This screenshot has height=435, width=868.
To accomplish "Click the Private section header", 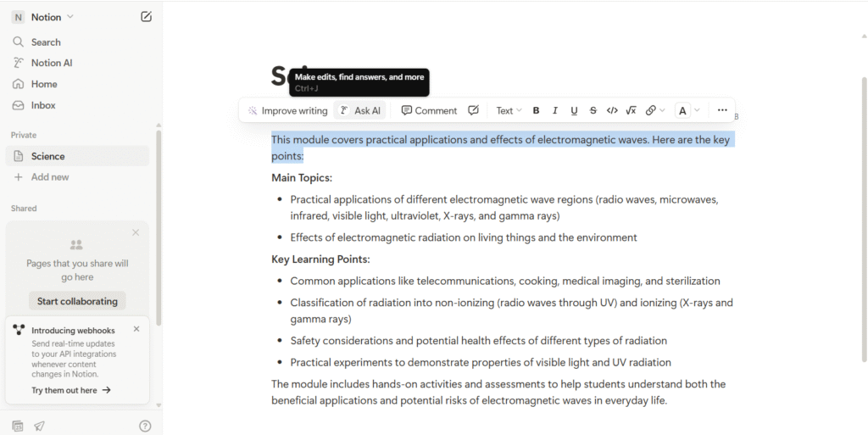I will 24,135.
